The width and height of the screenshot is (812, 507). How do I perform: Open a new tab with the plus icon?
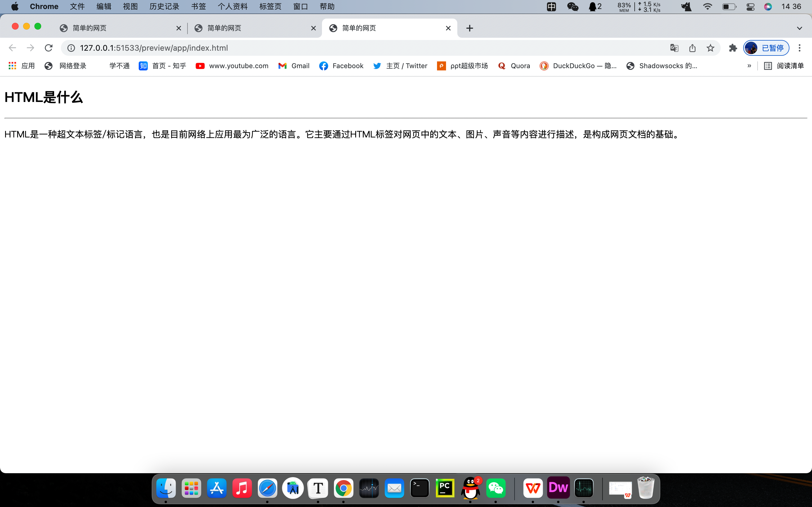coord(469,28)
